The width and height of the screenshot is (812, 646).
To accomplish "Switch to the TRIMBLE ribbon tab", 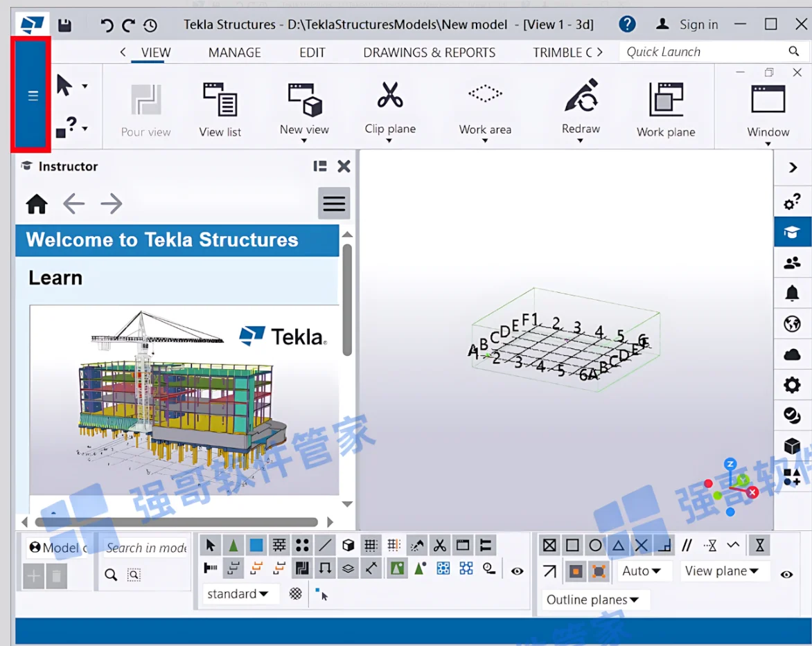I will pyautogui.click(x=563, y=53).
